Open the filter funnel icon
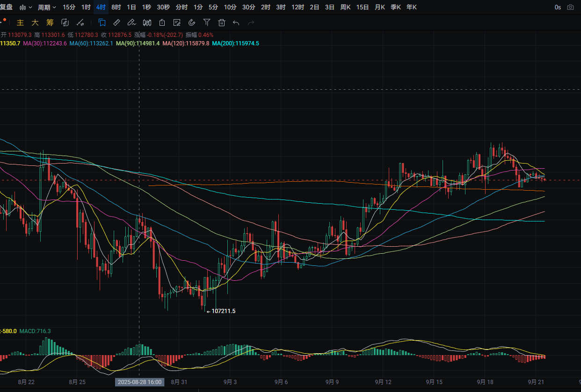Screen dimensions: 581x392 207,22
